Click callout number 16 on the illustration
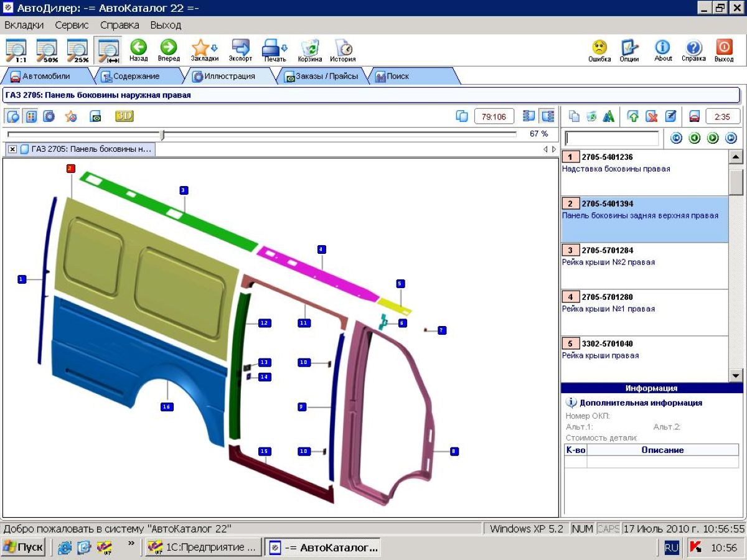The height and width of the screenshot is (560, 747). pyautogui.click(x=166, y=407)
